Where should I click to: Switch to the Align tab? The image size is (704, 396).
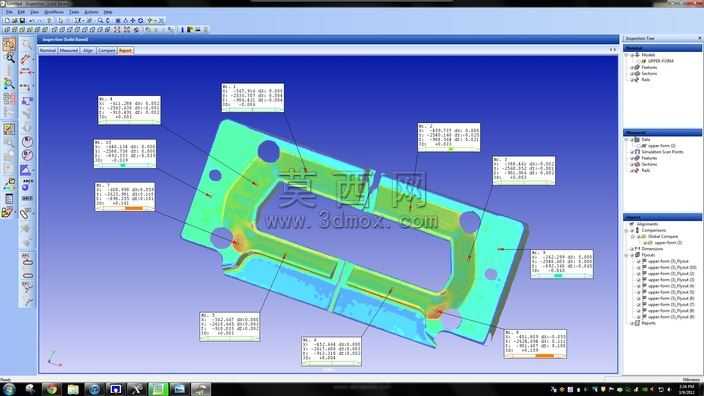[x=88, y=51]
